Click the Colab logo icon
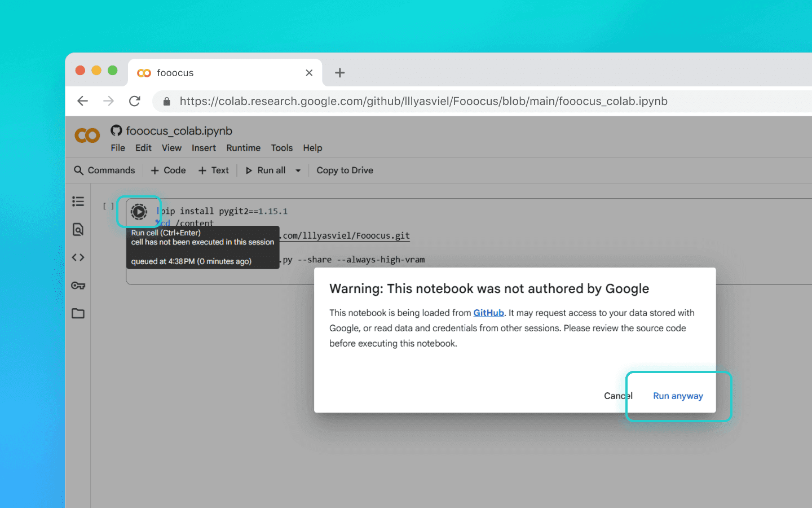This screenshot has height=508, width=812. pos(87,135)
